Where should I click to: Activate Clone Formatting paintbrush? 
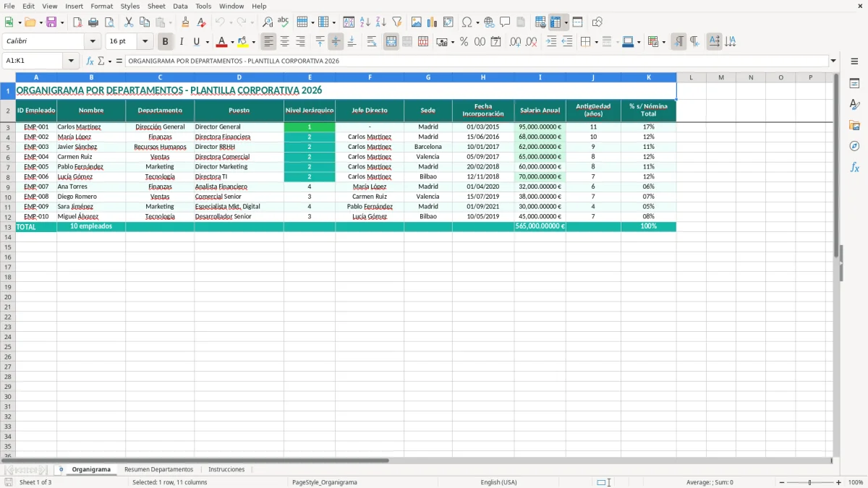click(186, 22)
